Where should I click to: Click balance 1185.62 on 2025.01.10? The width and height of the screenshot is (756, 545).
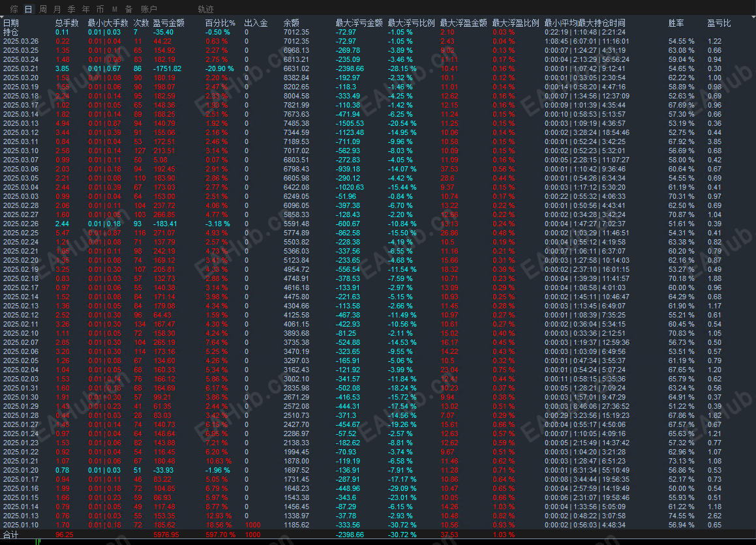click(x=296, y=525)
